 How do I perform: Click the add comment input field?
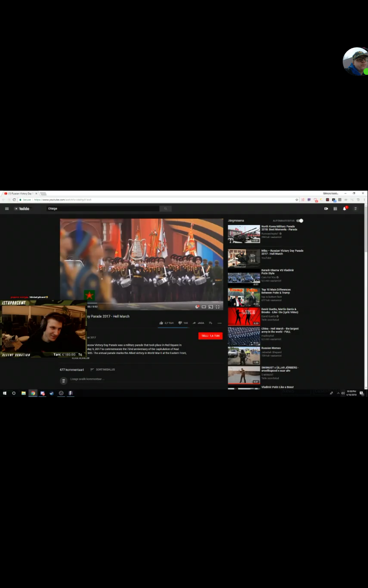click(146, 379)
